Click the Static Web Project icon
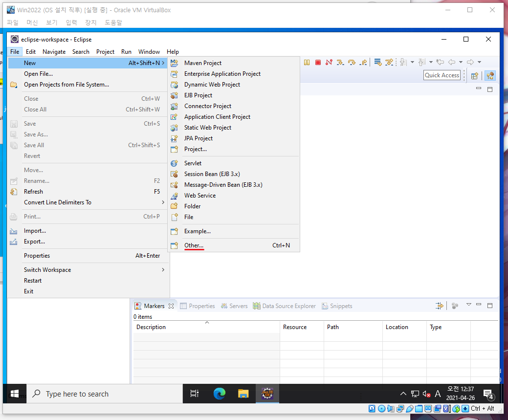Viewport: 508px width, 420px height. click(174, 128)
